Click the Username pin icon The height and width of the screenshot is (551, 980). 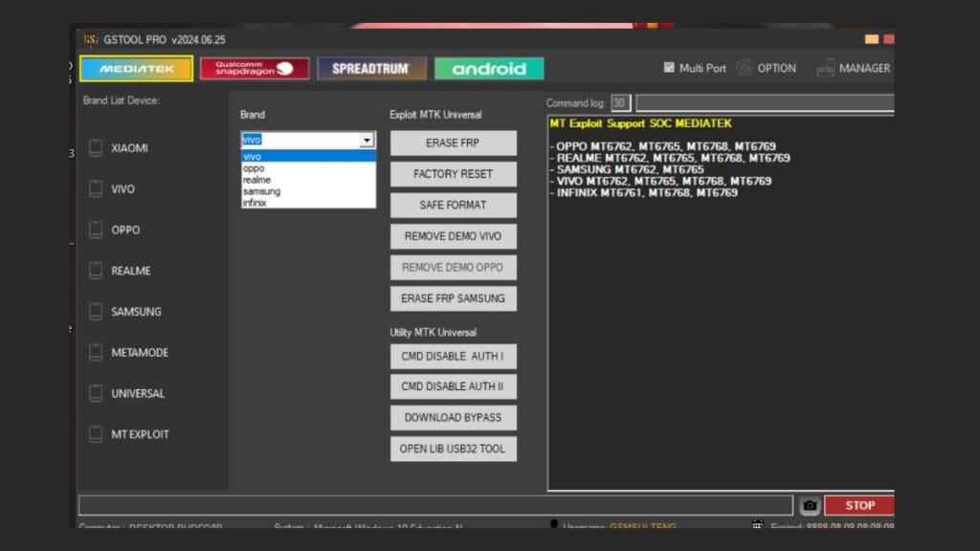click(x=554, y=525)
